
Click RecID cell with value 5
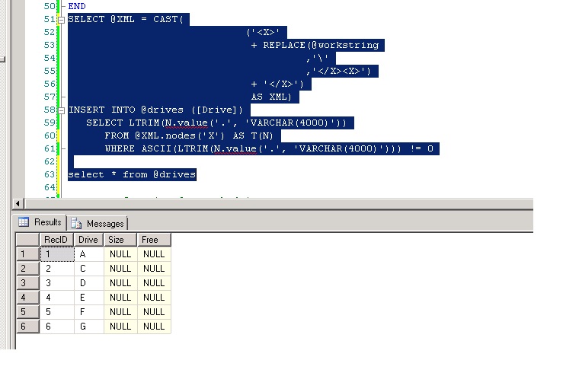(x=56, y=312)
